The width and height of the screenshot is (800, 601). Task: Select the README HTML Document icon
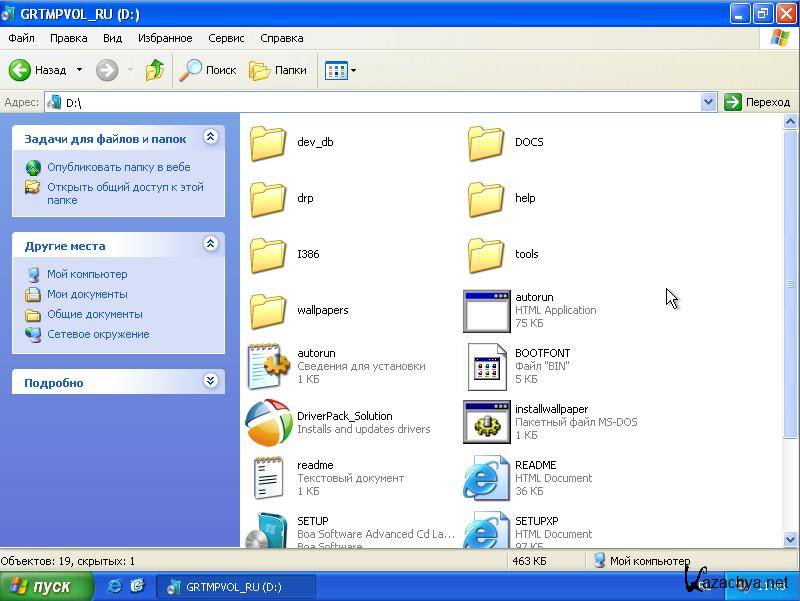(x=486, y=478)
